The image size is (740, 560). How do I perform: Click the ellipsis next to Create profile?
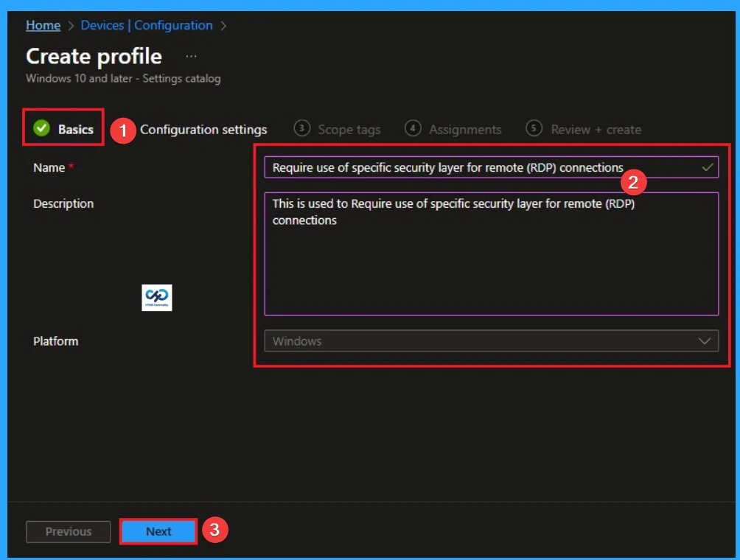[x=191, y=55]
